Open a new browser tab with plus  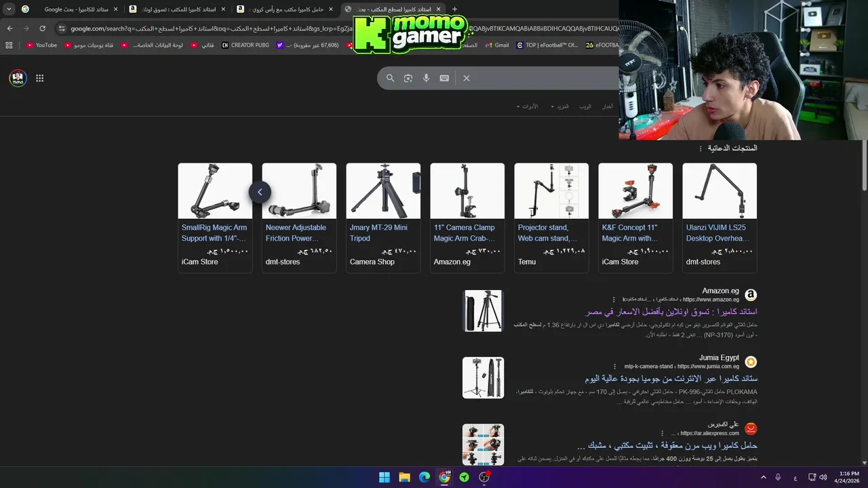coord(454,9)
